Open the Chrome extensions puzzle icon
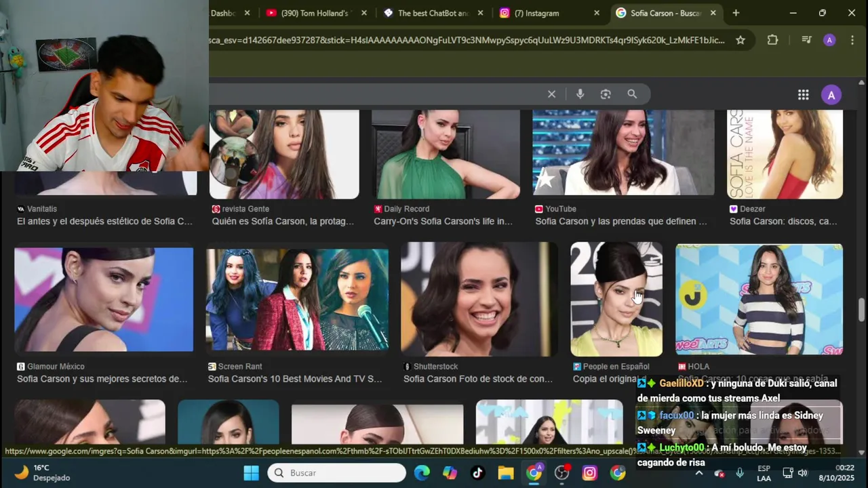The image size is (868, 488). tap(772, 40)
